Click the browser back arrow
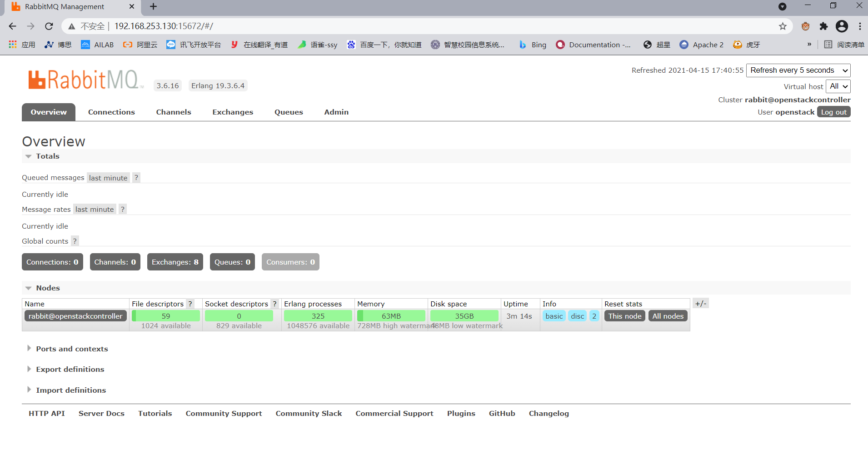This screenshot has width=868, height=450. (x=12, y=26)
